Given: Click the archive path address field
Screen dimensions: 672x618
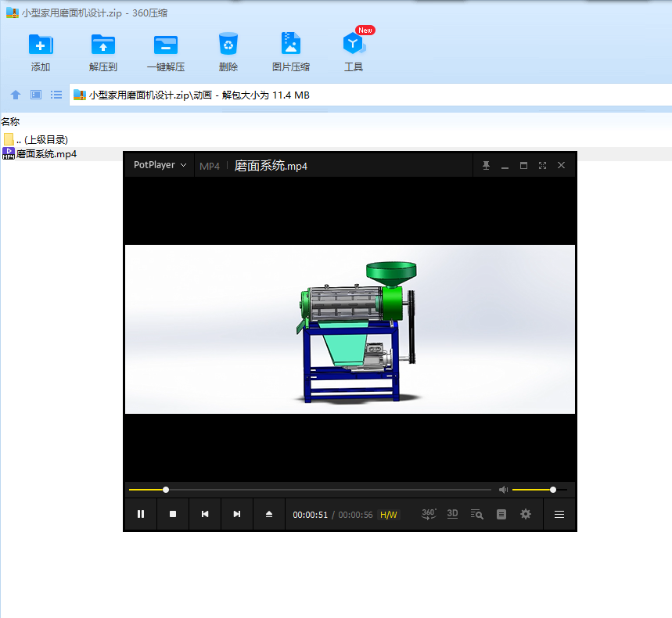Looking at the screenshot, I should (370, 95).
